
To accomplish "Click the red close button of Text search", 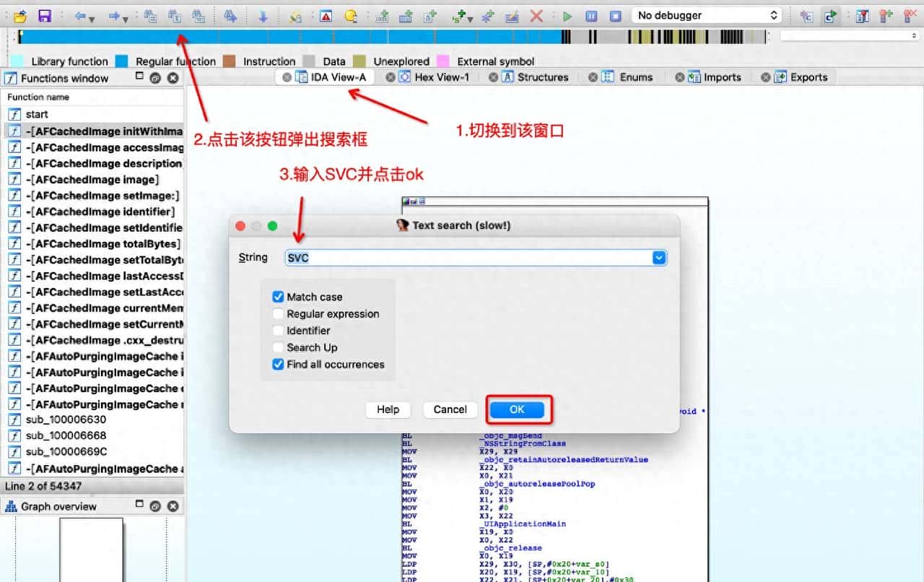I will pyautogui.click(x=241, y=226).
